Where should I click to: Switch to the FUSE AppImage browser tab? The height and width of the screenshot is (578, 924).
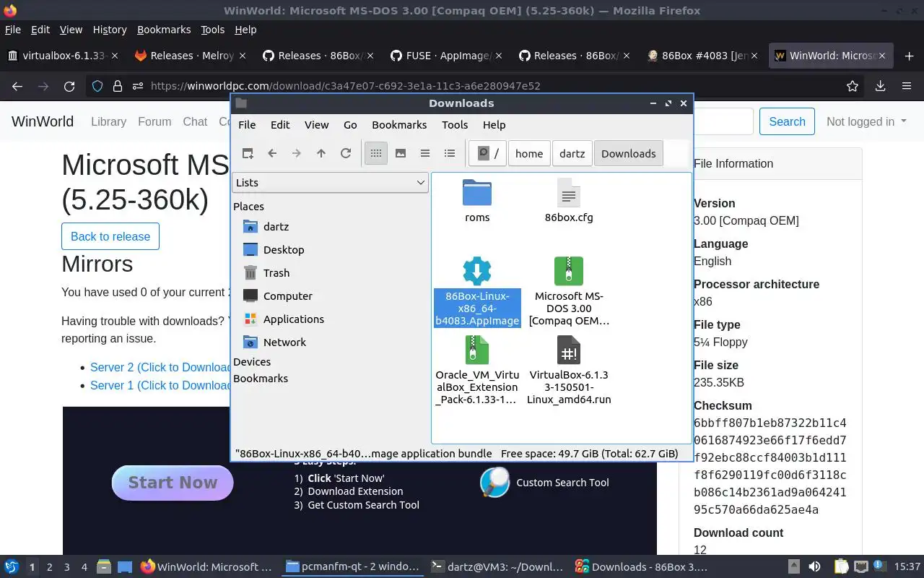tap(446, 56)
